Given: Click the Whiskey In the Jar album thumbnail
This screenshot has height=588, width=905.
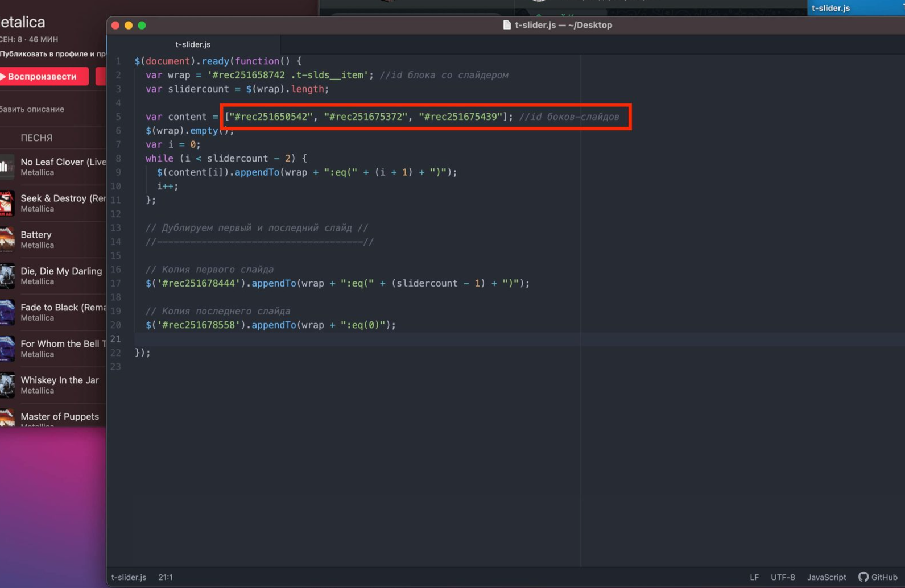Looking at the screenshot, I should (7, 385).
